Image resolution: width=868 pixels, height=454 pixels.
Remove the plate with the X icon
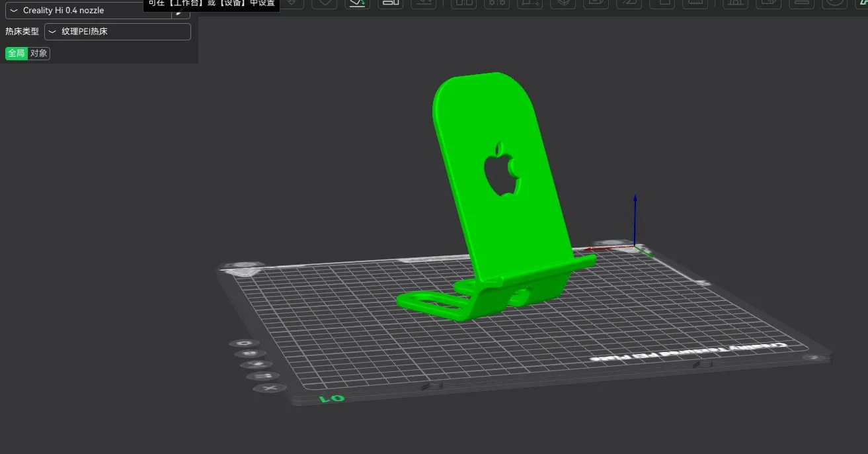click(270, 388)
